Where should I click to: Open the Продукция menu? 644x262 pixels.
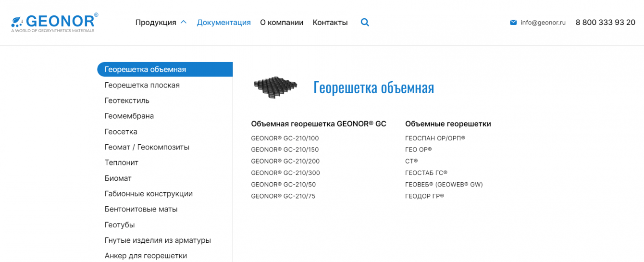click(x=156, y=22)
